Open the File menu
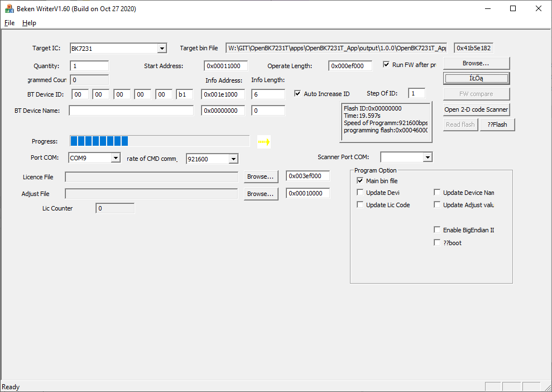552x392 pixels. pos(9,23)
